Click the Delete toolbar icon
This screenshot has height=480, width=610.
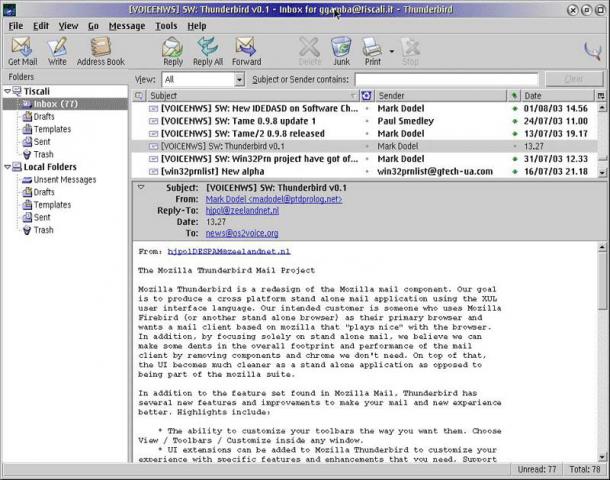tap(310, 51)
